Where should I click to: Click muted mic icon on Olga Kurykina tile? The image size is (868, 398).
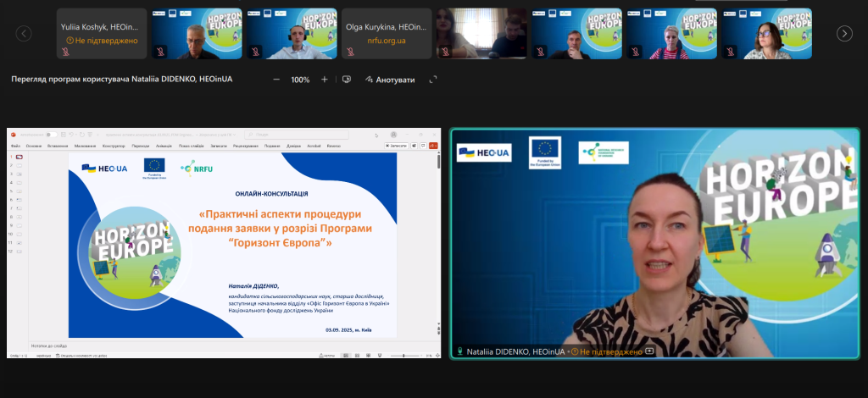click(x=350, y=52)
